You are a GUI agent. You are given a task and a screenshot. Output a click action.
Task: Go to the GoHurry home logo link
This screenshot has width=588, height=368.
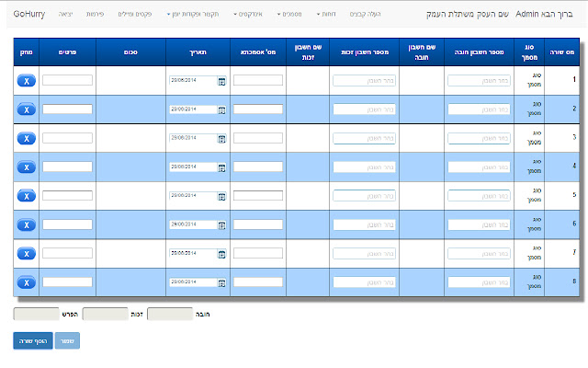[29, 15]
